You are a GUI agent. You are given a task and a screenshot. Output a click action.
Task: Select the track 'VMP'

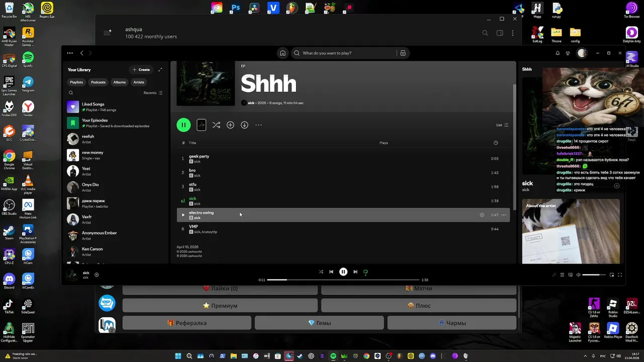(x=343, y=229)
